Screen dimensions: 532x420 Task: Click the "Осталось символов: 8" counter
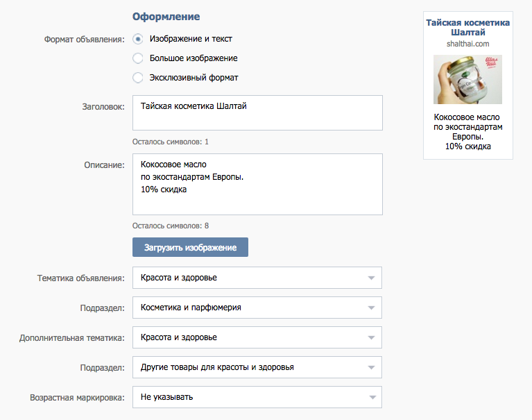tap(171, 226)
